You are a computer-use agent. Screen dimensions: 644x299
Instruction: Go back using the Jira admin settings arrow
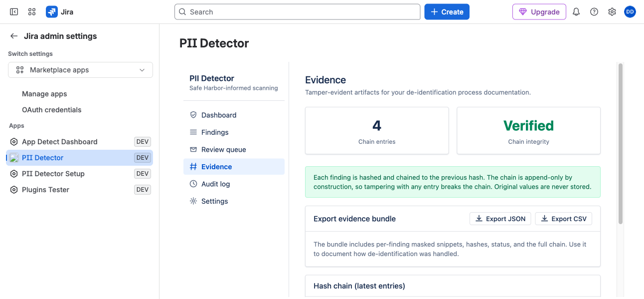pyautogui.click(x=14, y=36)
